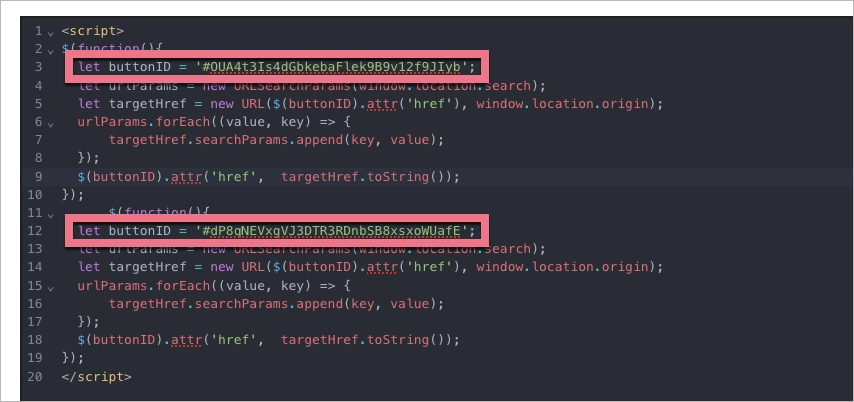This screenshot has width=854, height=402.
Task: Click window.location.origin on line 14
Action: [563, 267]
